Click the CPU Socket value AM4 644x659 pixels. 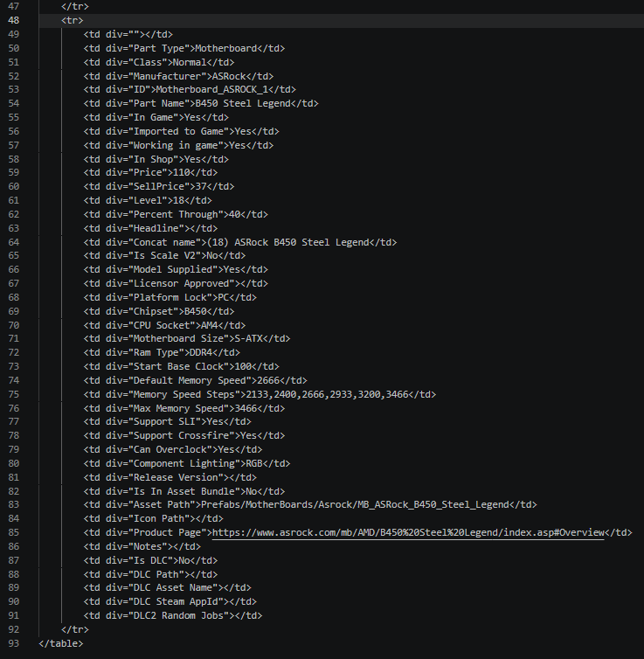click(209, 325)
